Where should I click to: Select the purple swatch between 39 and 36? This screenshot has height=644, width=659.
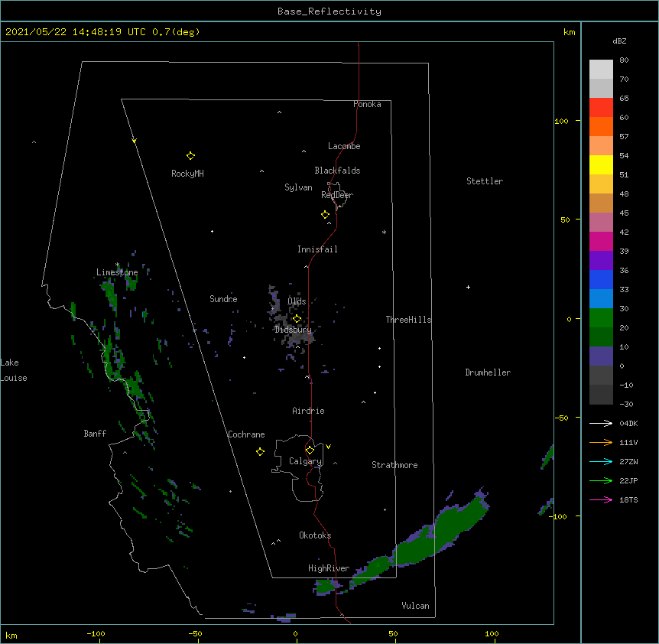click(601, 261)
